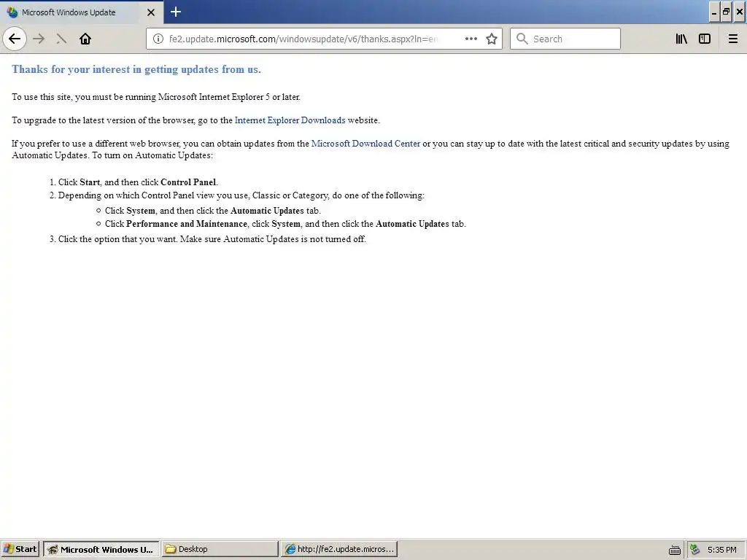Screen dimensions: 747x560
Task: Close the Microsoft Windows Update tab
Action: click(x=150, y=12)
